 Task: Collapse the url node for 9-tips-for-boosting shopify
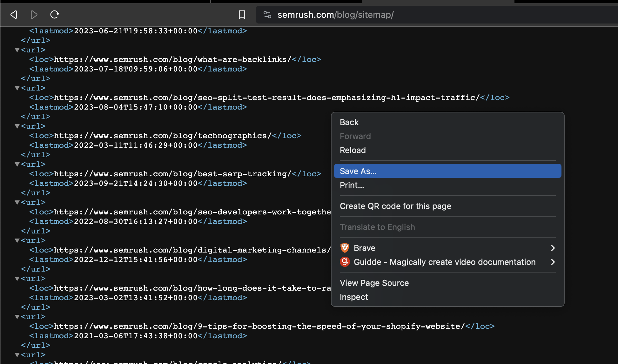click(x=17, y=317)
